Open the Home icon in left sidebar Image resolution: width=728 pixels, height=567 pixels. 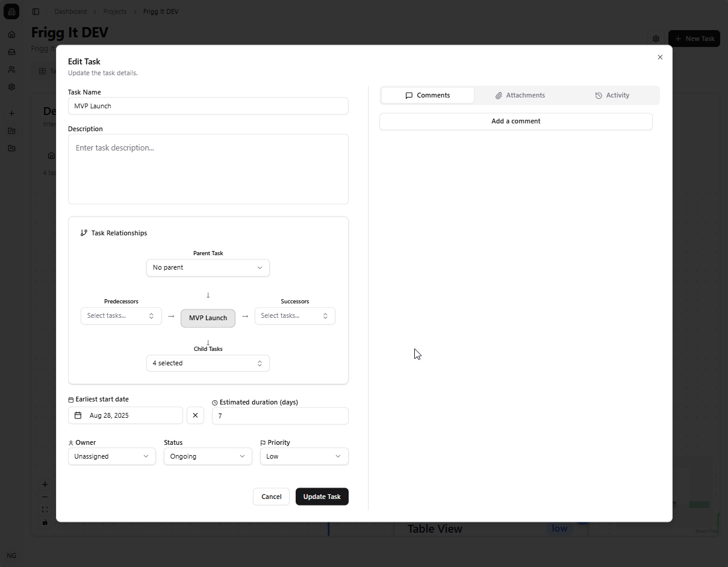tap(11, 34)
